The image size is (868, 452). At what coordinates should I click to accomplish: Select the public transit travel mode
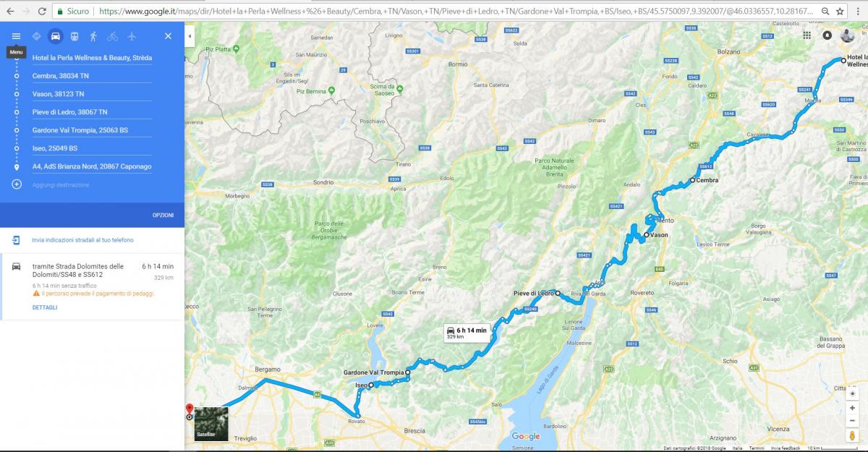(x=75, y=36)
